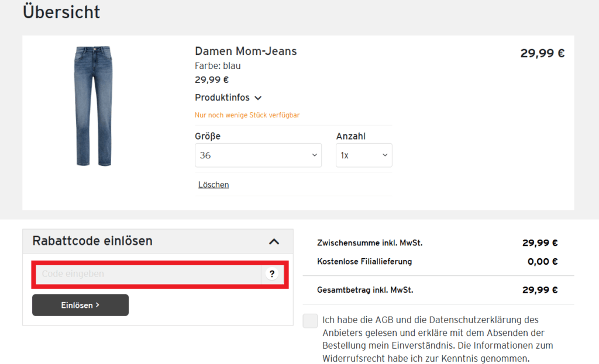Click the Damen Mom-Jeans product title
599x364 pixels.
(246, 51)
